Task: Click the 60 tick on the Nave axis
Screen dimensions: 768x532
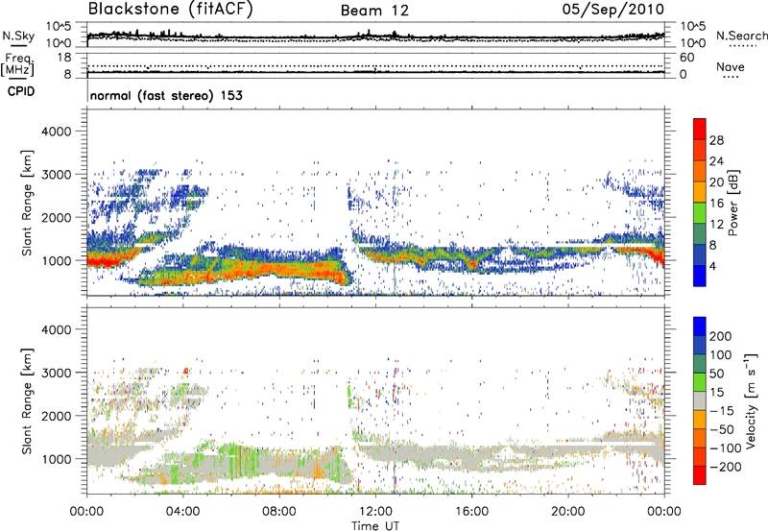Action: [x=686, y=58]
